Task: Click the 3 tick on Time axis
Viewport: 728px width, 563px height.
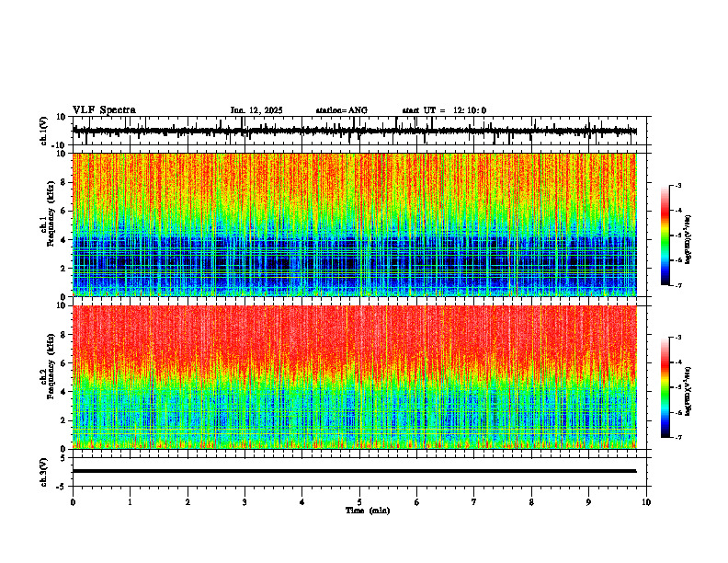Action: tap(245, 502)
